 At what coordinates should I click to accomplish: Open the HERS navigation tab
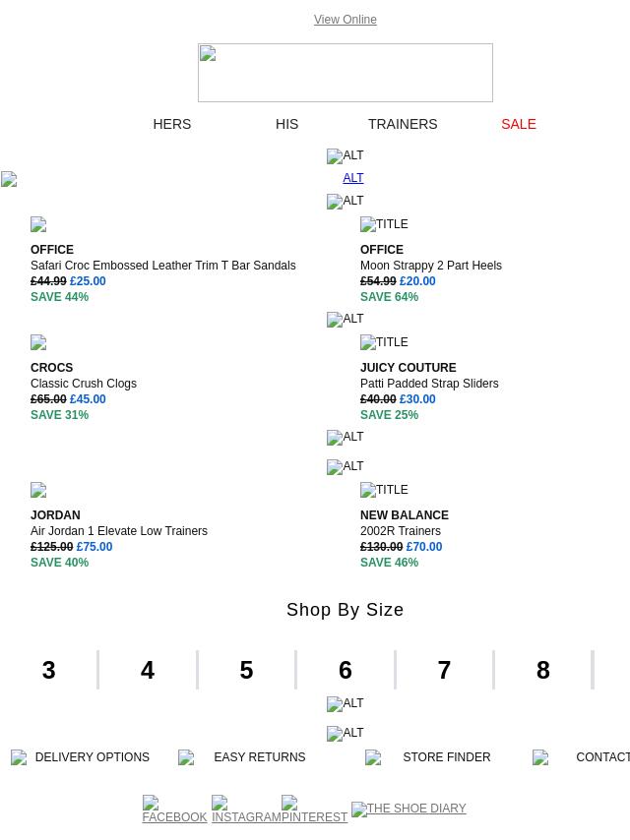172,124
